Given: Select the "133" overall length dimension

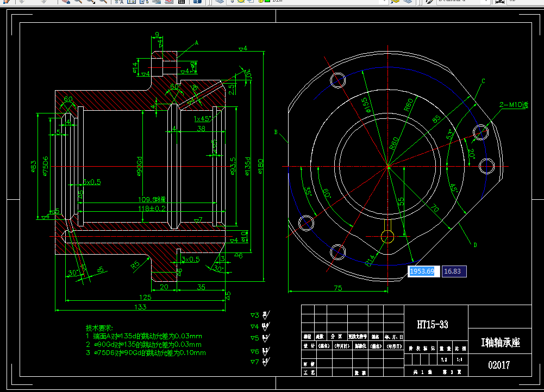Looking at the screenshot, I should pyautogui.click(x=140, y=306).
